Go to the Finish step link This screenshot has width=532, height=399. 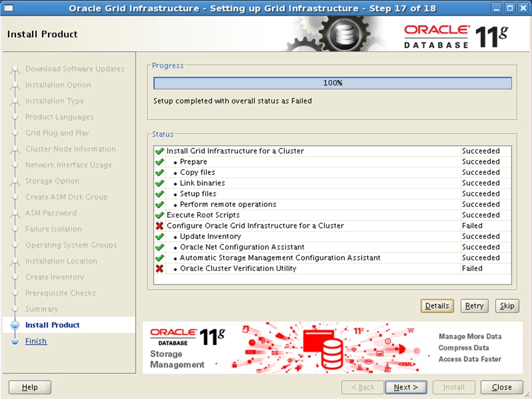[x=36, y=341]
